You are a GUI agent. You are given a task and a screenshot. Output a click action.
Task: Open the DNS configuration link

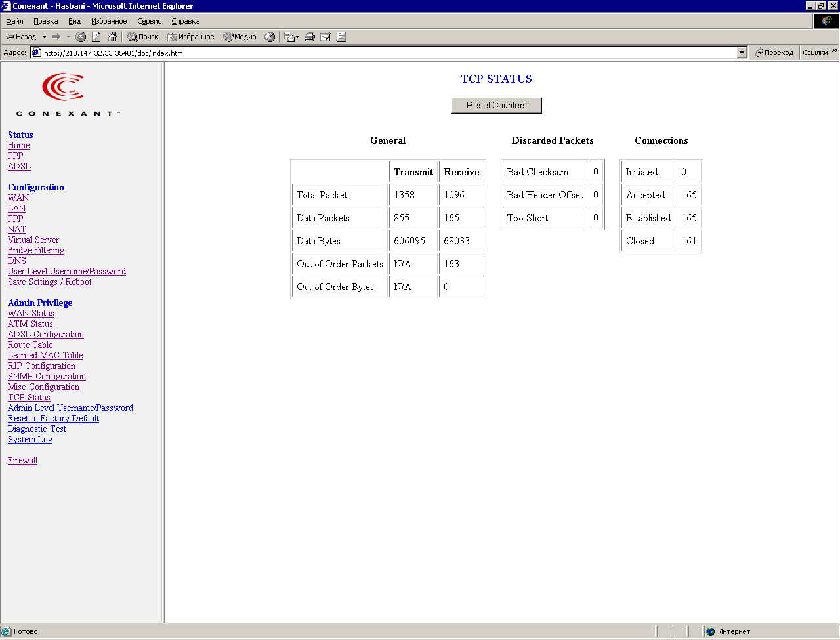(x=16, y=261)
